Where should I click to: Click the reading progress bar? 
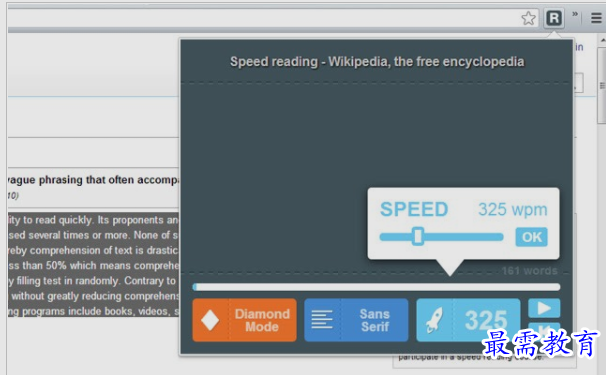[376, 287]
